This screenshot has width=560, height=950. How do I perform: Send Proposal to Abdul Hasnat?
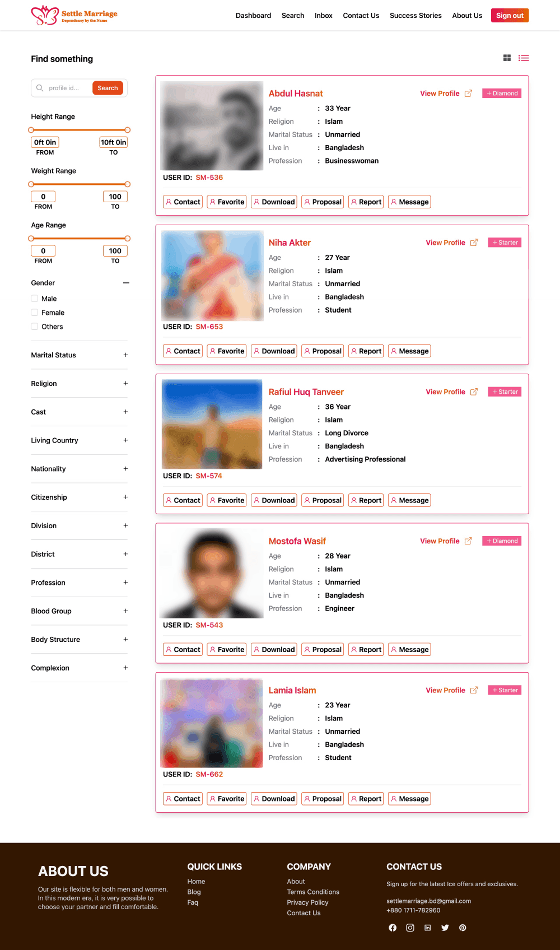coord(323,202)
